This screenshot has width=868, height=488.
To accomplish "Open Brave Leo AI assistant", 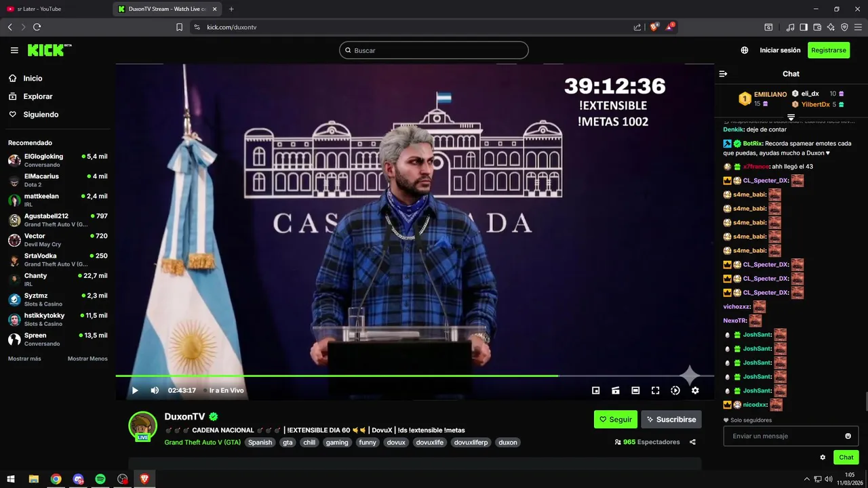I will 831,27.
